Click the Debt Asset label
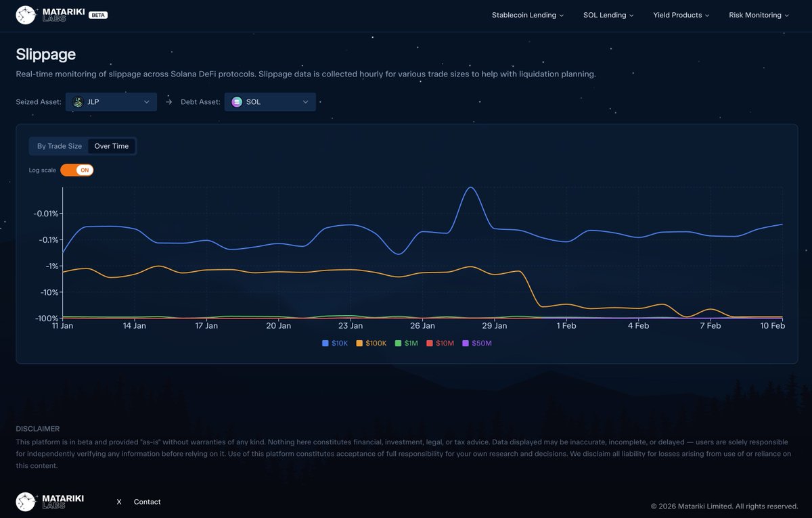The image size is (812, 518). [200, 102]
